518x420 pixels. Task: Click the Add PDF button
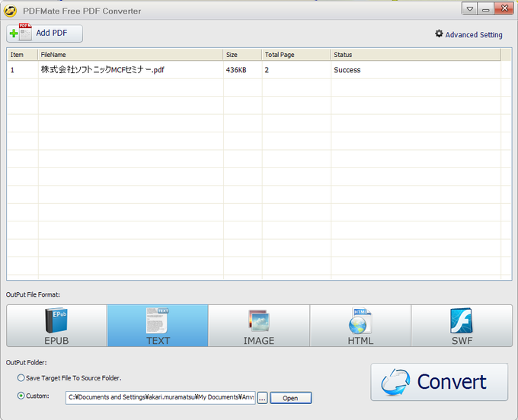(x=44, y=33)
